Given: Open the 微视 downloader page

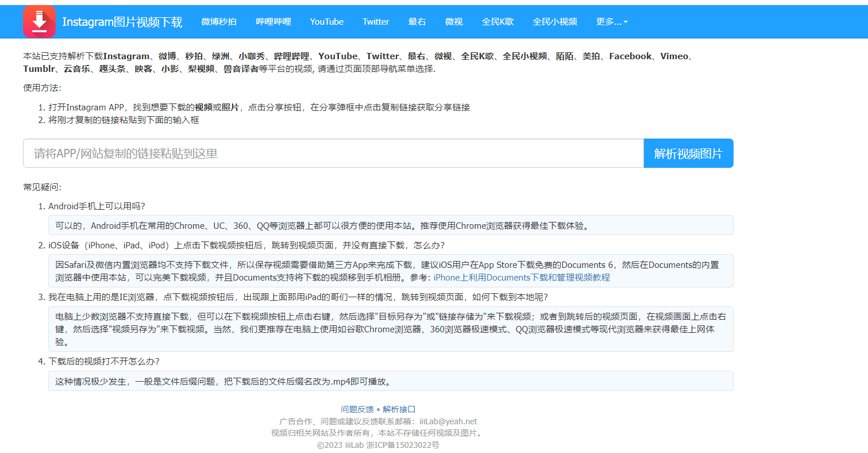Looking at the screenshot, I should pos(454,21).
